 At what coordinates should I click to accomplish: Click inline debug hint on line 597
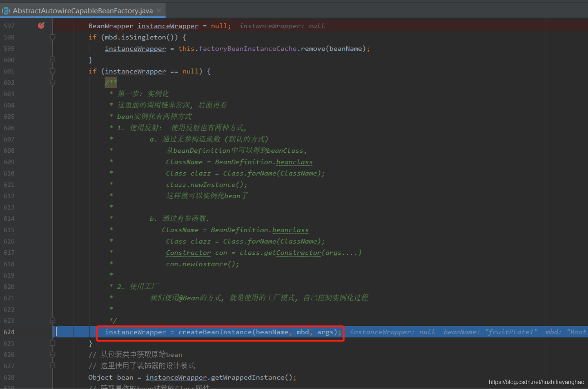pos(282,26)
